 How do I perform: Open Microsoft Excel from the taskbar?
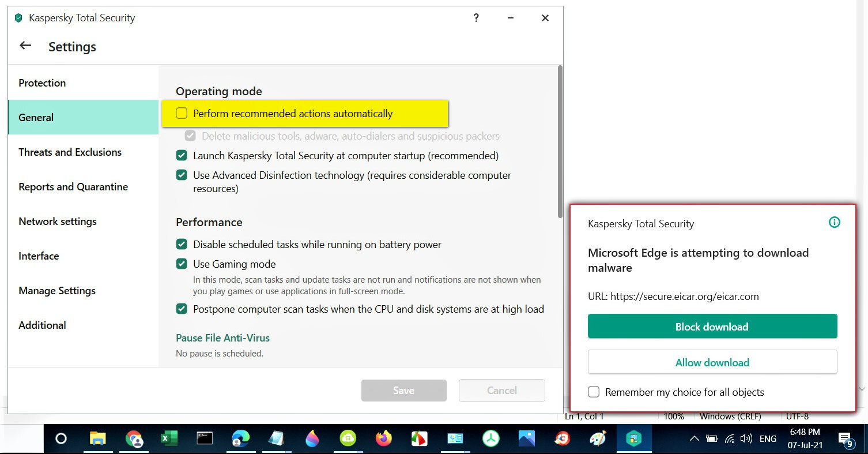tap(169, 439)
